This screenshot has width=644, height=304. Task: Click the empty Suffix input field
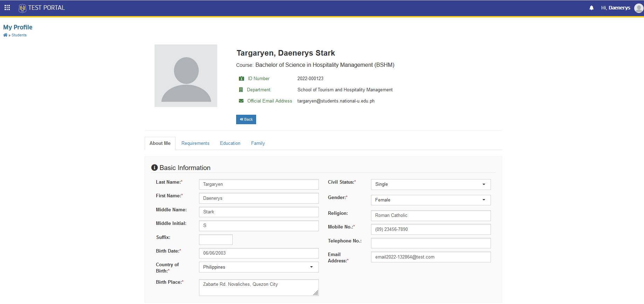pos(216,240)
